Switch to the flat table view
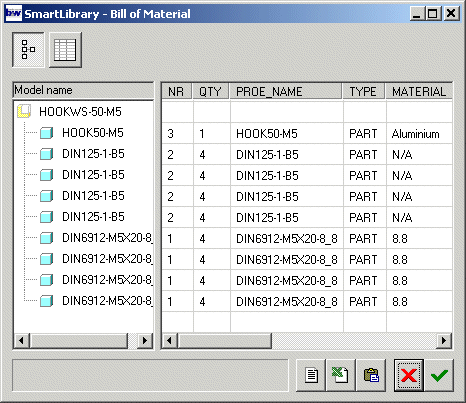 pyautogui.click(x=65, y=50)
